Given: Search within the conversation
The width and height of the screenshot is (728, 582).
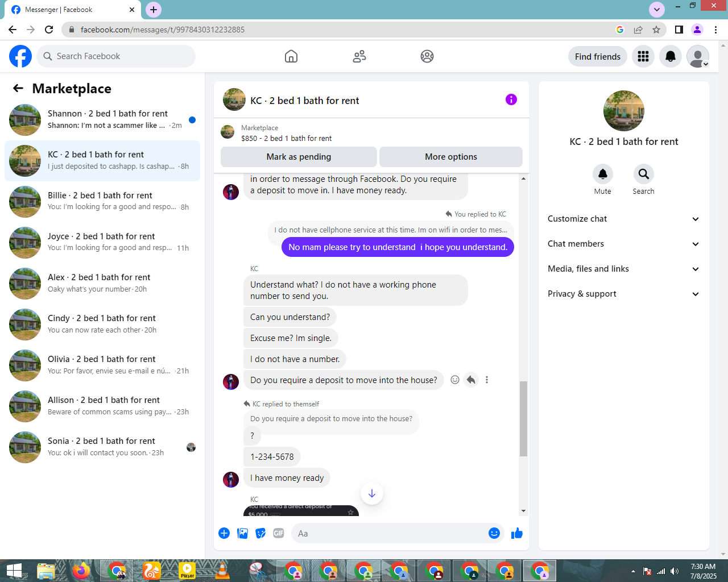Looking at the screenshot, I should click(x=644, y=174).
